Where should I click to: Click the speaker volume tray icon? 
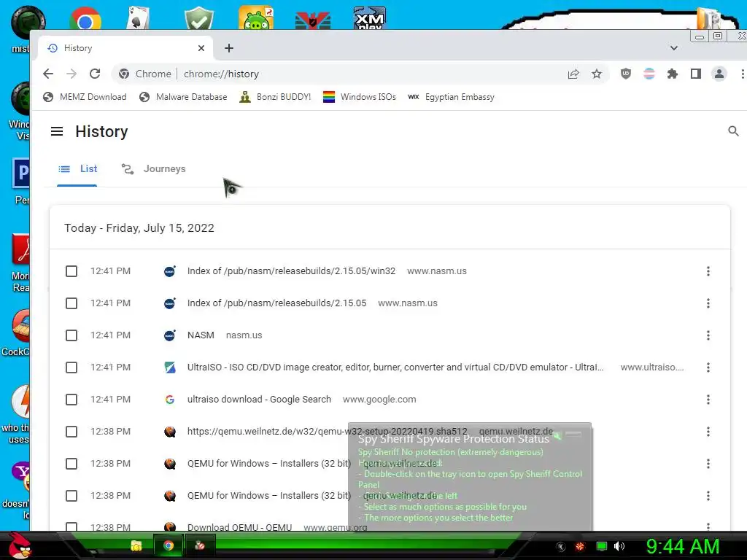pos(619,546)
